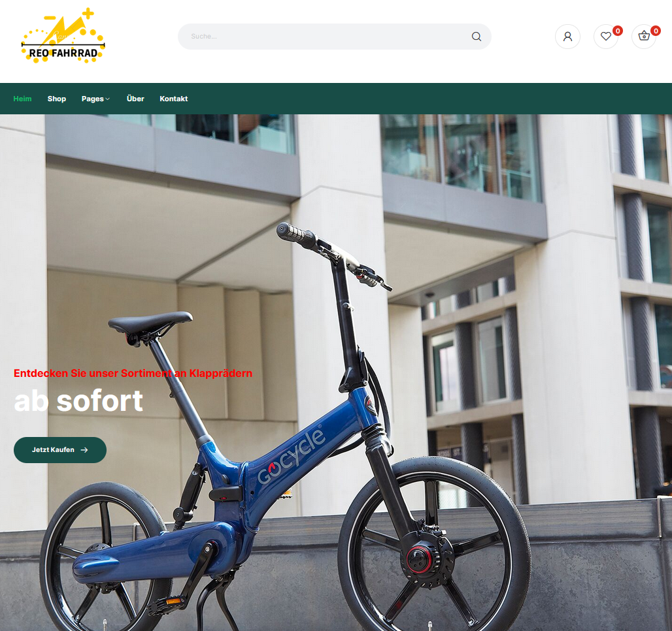Click the REO Fahrrad logo
This screenshot has height=631, width=672.
(63, 36)
